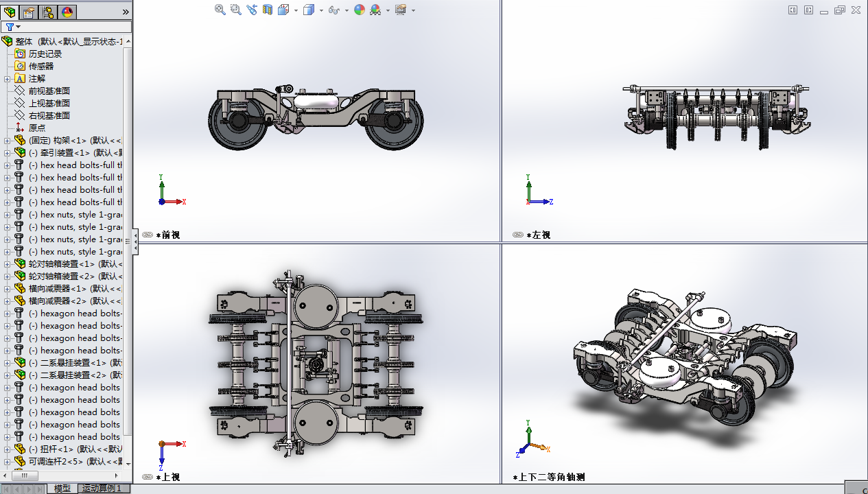The width and height of the screenshot is (868, 494).
Task: Switch to the PropertyManager tab
Action: coord(29,12)
